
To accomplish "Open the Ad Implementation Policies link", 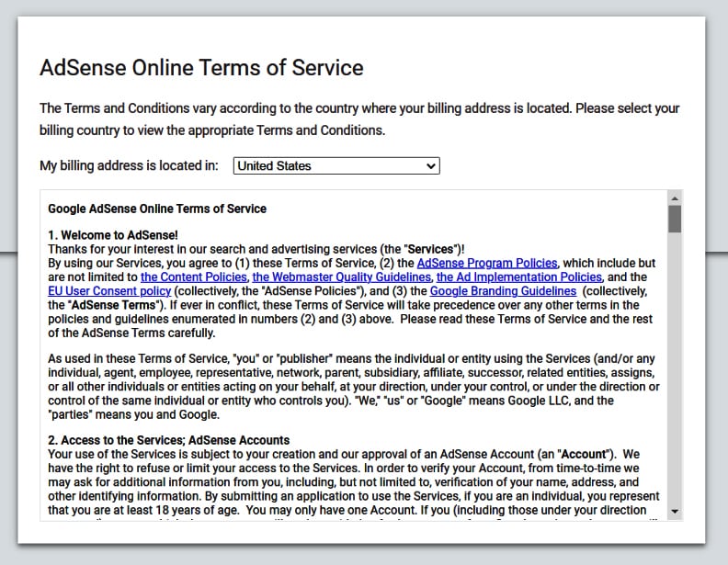I will 519,277.
